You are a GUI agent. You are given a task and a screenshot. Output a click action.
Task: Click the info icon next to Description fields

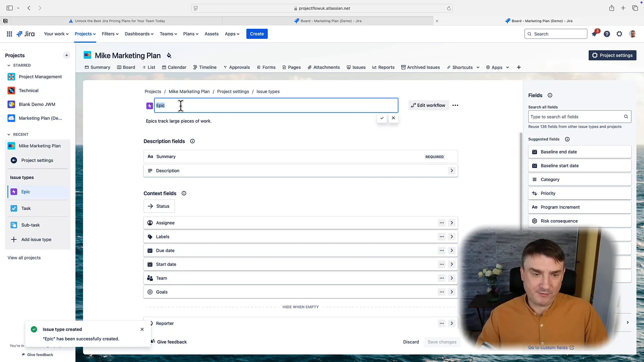click(x=193, y=141)
